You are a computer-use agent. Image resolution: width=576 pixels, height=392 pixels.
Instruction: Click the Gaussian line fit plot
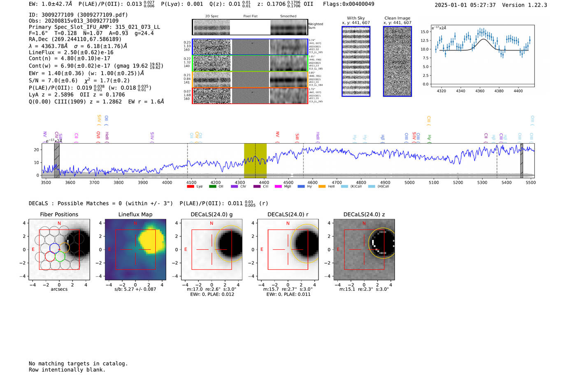click(x=483, y=56)
